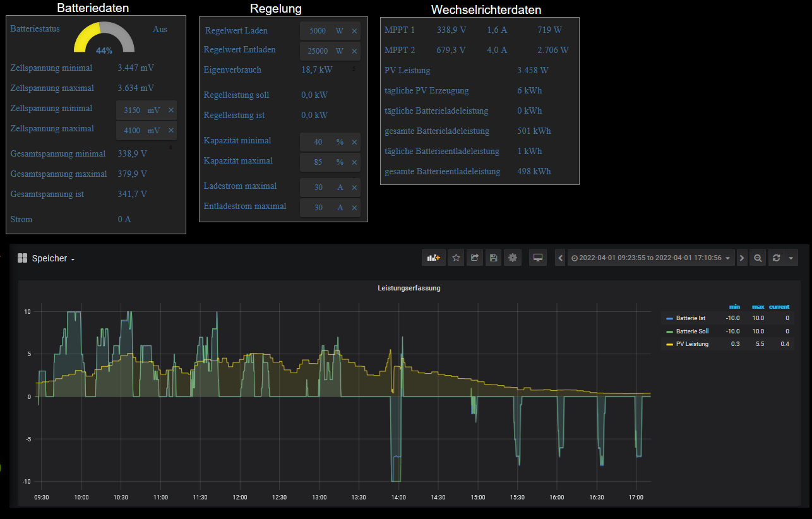Viewport: 812px width, 519px height.
Task: Click the battery 44% gauge
Action: [x=104, y=39]
